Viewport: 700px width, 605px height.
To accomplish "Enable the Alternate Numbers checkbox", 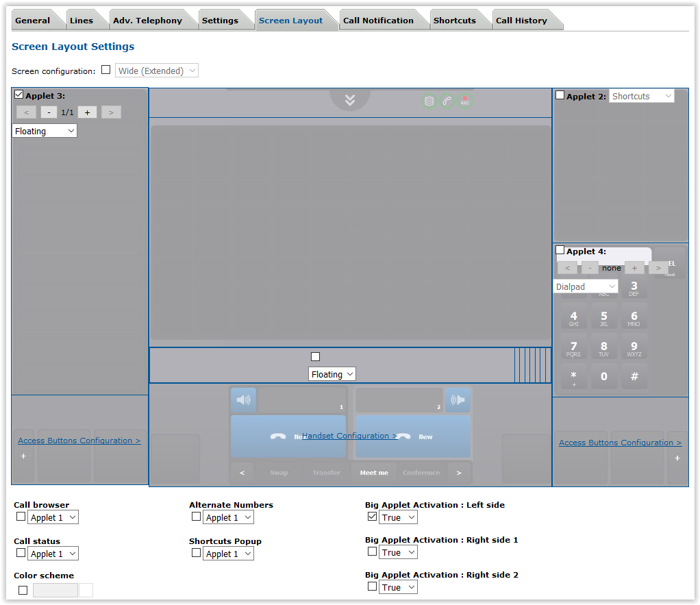I will (196, 517).
